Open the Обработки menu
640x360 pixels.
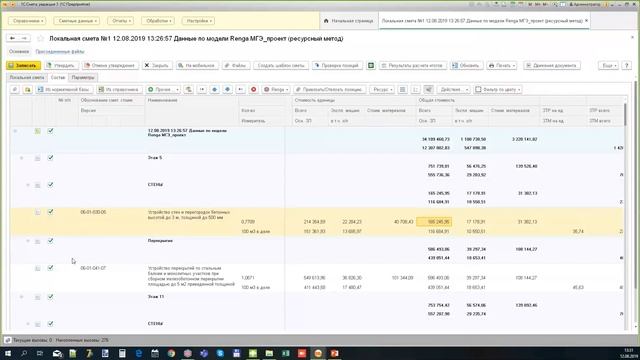tap(158, 21)
